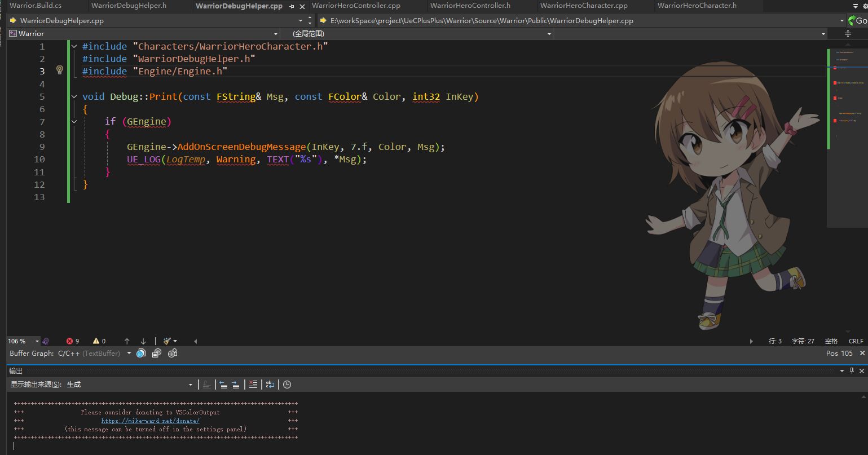Viewport: 868px width, 455px height.
Task: Go to next issue with the down arrow
Action: (143, 341)
